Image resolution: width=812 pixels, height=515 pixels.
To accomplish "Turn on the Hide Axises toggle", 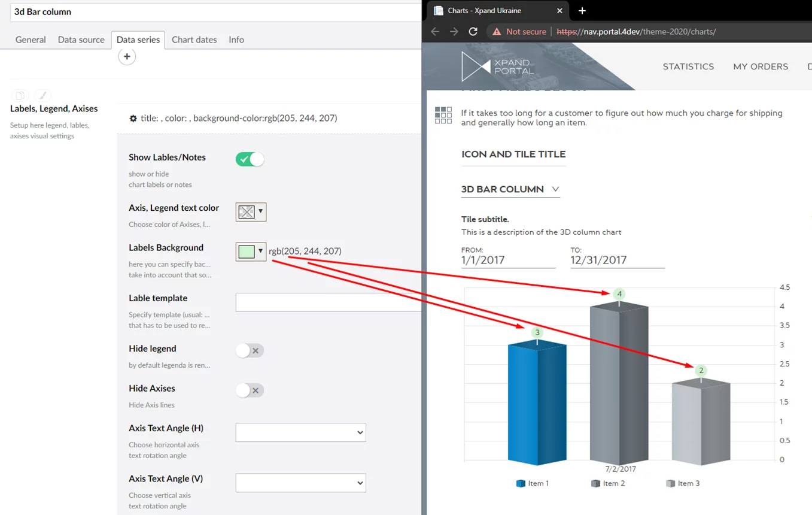I will [250, 390].
